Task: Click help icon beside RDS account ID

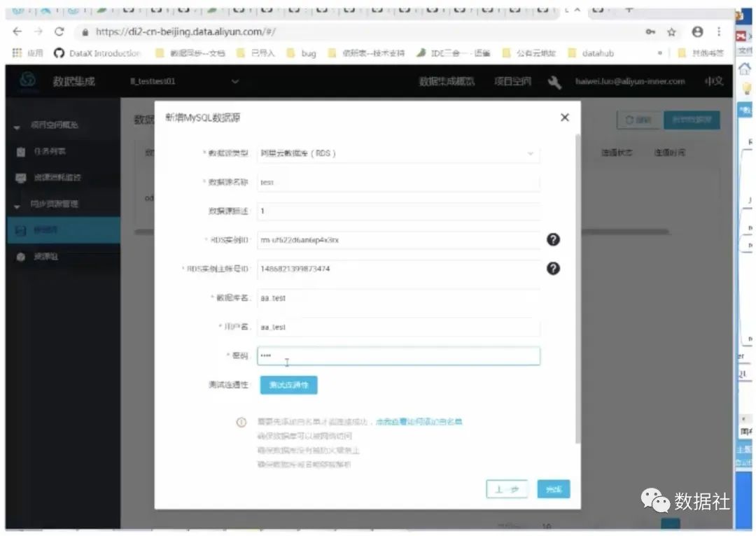Action: point(553,269)
